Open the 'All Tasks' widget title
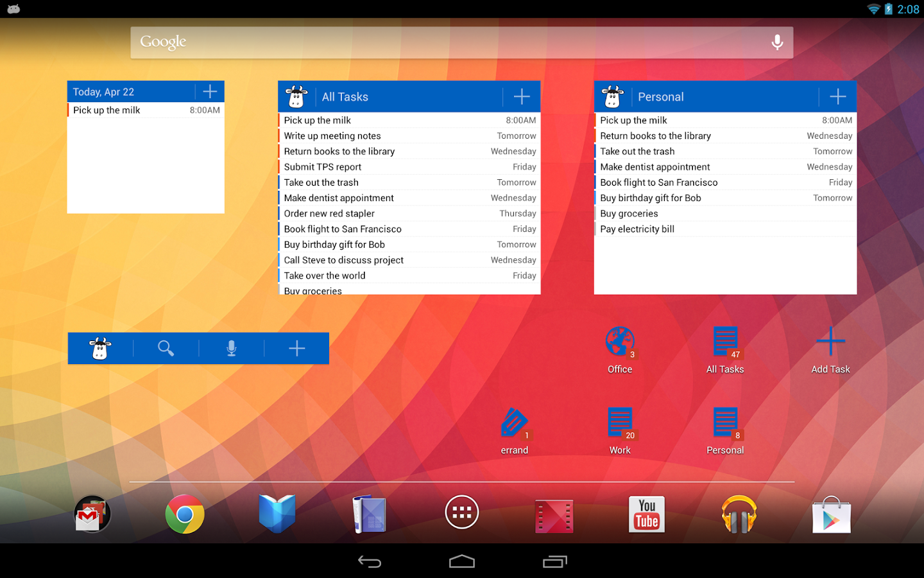This screenshot has height=578, width=924. tap(345, 97)
